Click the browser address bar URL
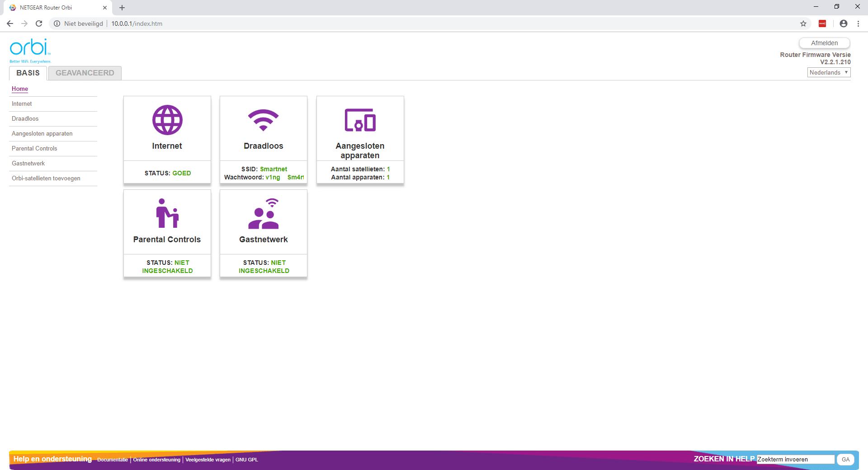This screenshot has width=868, height=470. point(137,23)
